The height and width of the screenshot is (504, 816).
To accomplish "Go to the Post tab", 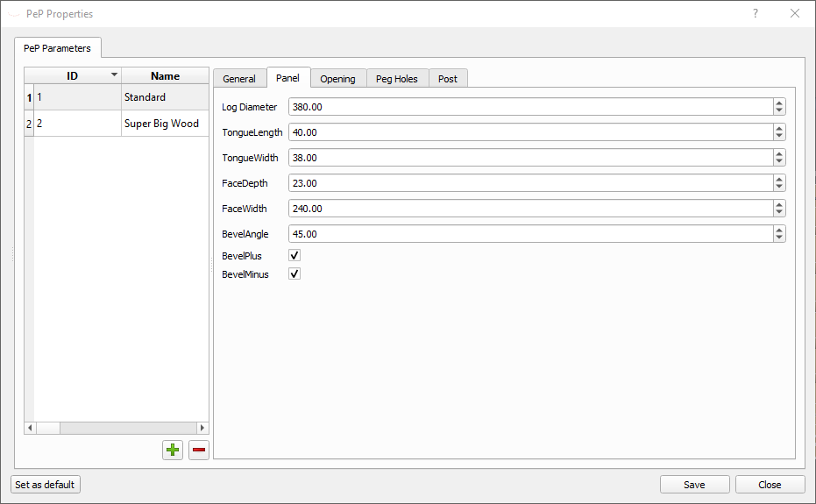I will pyautogui.click(x=448, y=79).
